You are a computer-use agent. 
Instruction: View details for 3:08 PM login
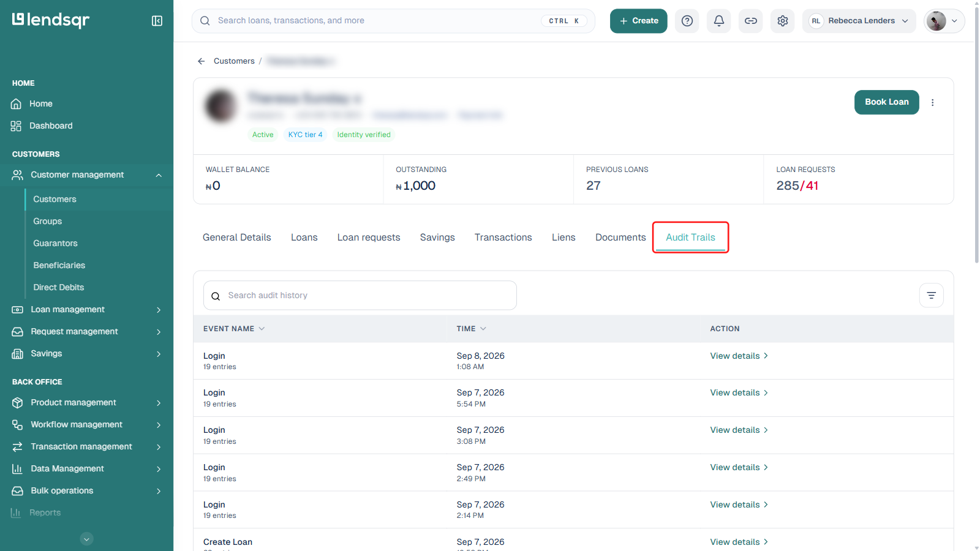[x=739, y=430]
